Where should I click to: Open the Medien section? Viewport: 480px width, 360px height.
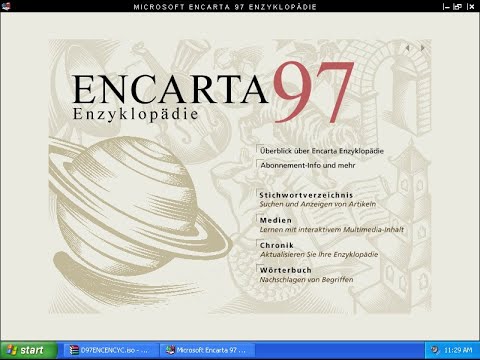click(276, 220)
